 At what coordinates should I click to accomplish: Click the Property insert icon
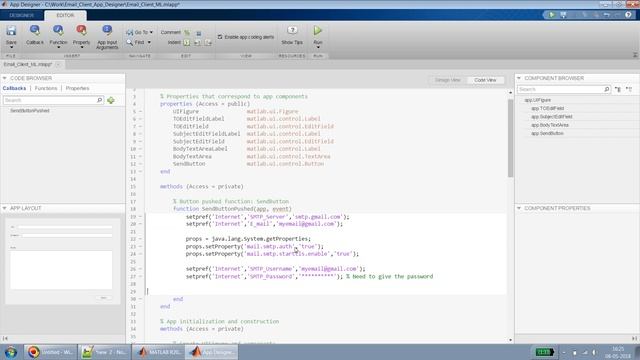click(81, 30)
